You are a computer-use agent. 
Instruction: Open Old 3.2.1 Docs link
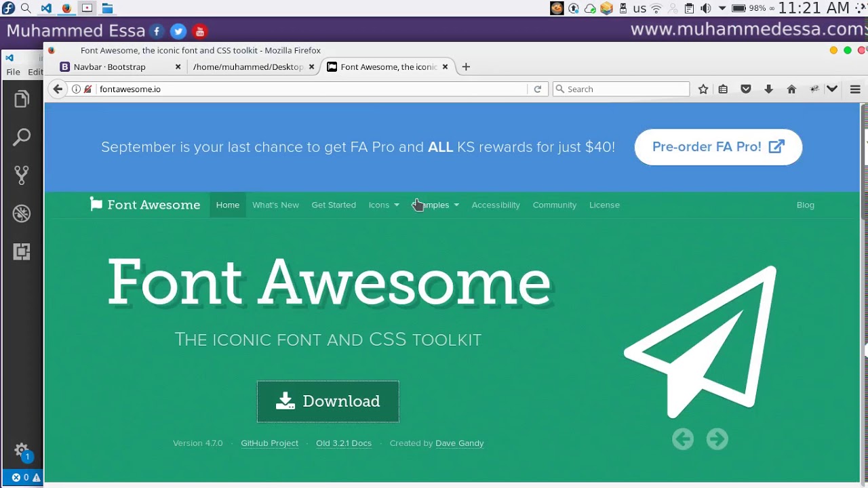pos(344,443)
